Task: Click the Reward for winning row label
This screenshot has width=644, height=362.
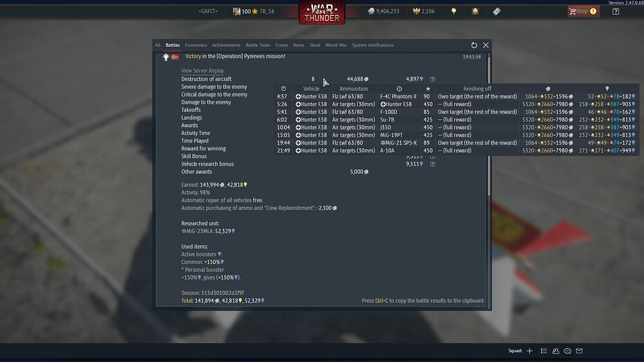Action: tap(204, 149)
